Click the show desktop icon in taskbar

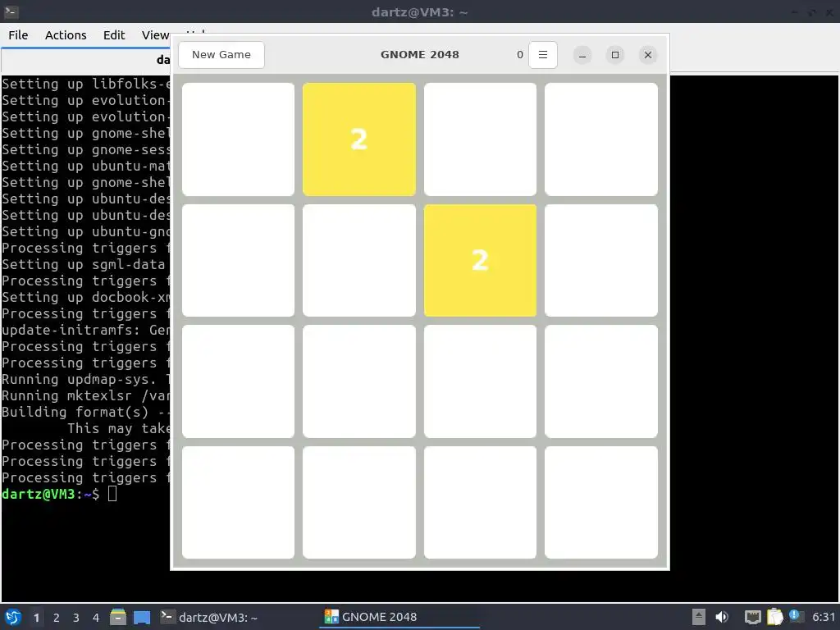point(142,617)
